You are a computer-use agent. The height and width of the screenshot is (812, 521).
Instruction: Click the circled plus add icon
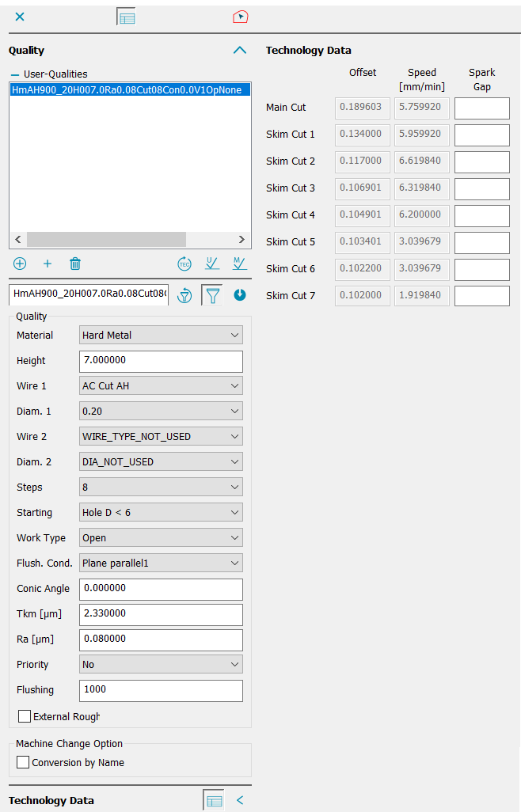20,264
